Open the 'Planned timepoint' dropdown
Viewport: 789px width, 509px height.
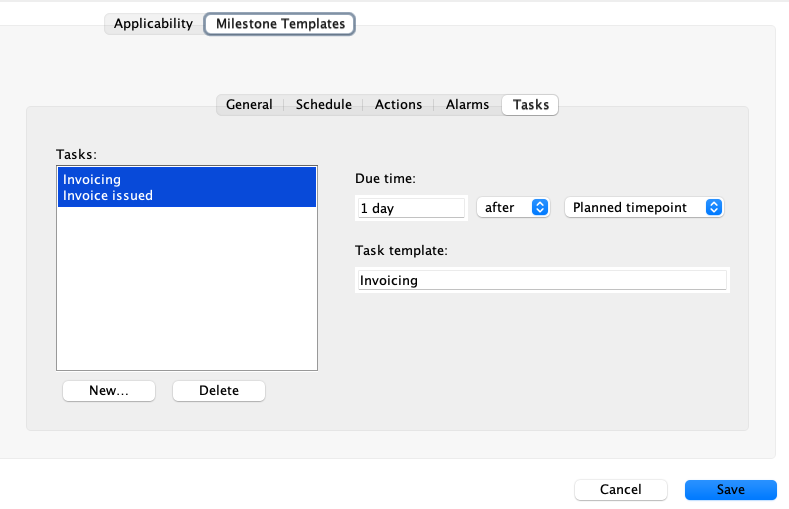(644, 207)
